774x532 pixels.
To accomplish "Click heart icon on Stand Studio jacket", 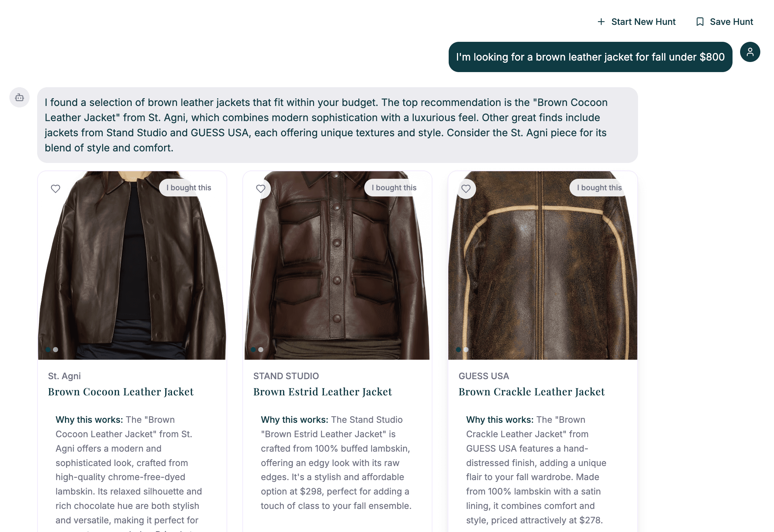I will (261, 189).
